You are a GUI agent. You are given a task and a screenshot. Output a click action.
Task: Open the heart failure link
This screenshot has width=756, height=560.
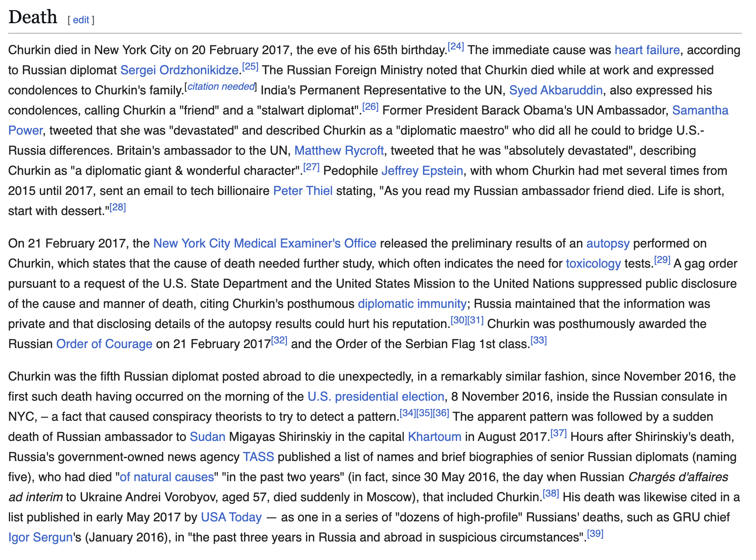coord(647,50)
